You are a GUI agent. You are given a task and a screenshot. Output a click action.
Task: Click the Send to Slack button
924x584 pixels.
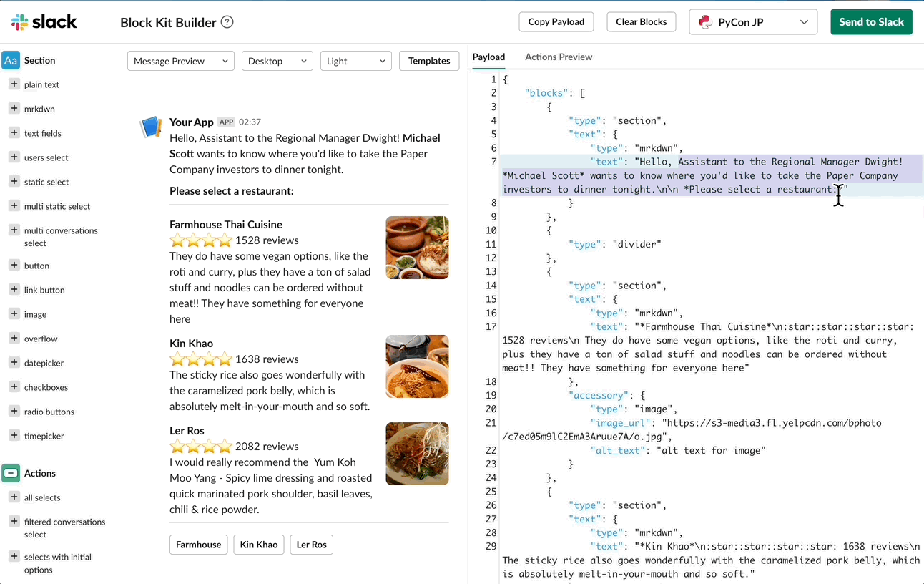tap(871, 22)
